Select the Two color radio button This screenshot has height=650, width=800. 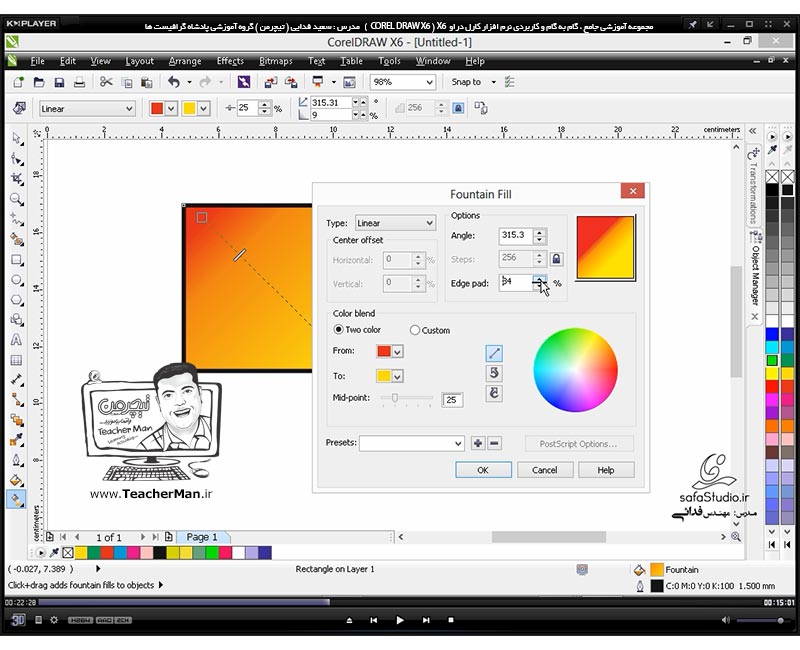[338, 330]
